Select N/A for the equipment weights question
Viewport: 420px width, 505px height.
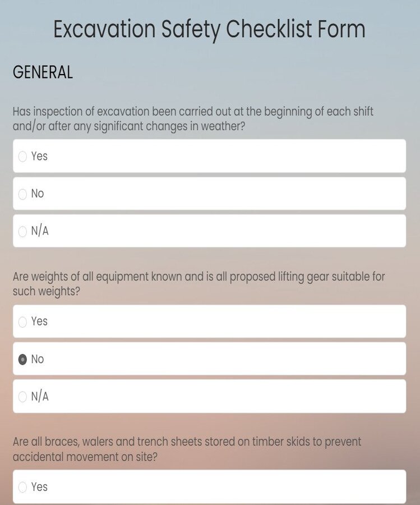(23, 396)
